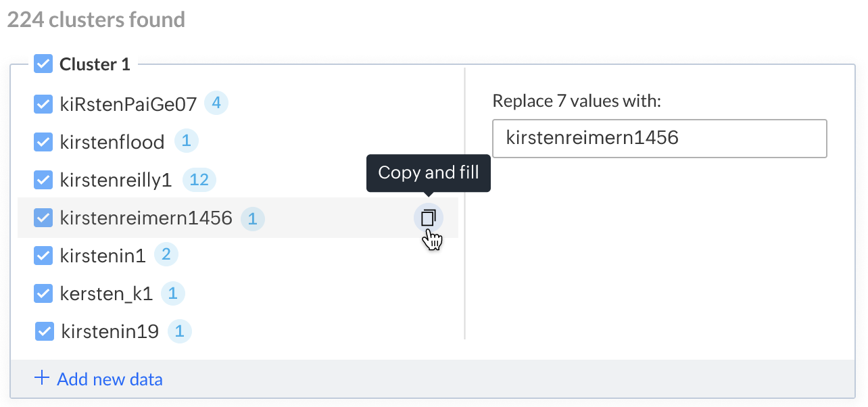Screen dimensions: 868x407
Task: Click the plus icon beside Add new data
Action: [x=42, y=378]
